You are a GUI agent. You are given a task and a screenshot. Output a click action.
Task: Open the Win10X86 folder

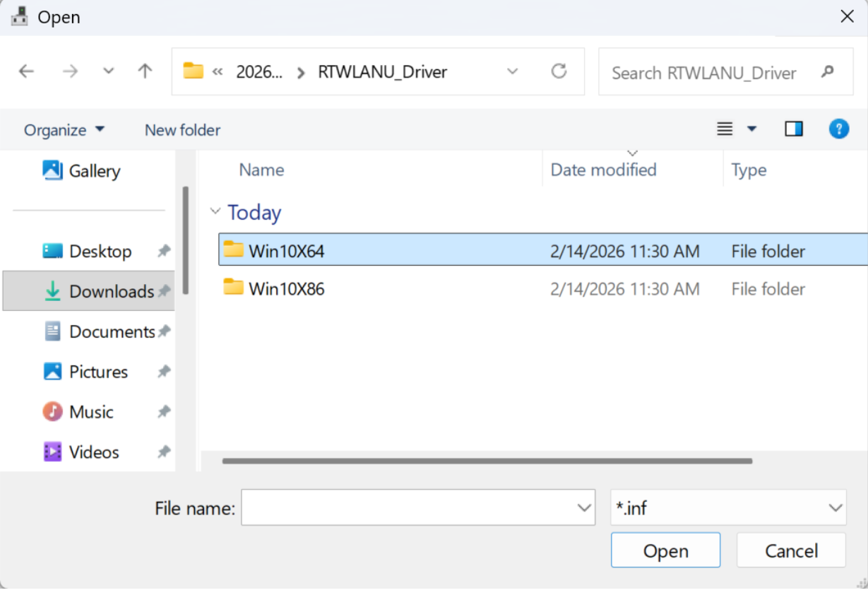(x=286, y=289)
